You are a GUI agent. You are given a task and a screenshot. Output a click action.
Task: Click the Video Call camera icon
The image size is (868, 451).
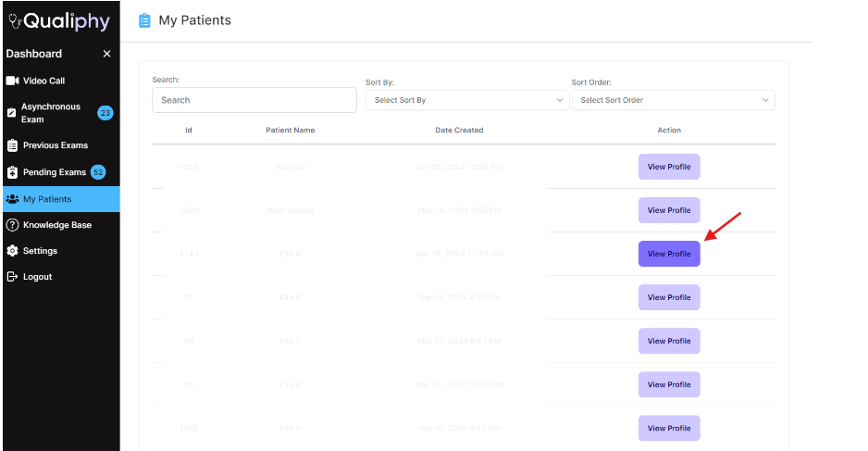click(x=12, y=81)
